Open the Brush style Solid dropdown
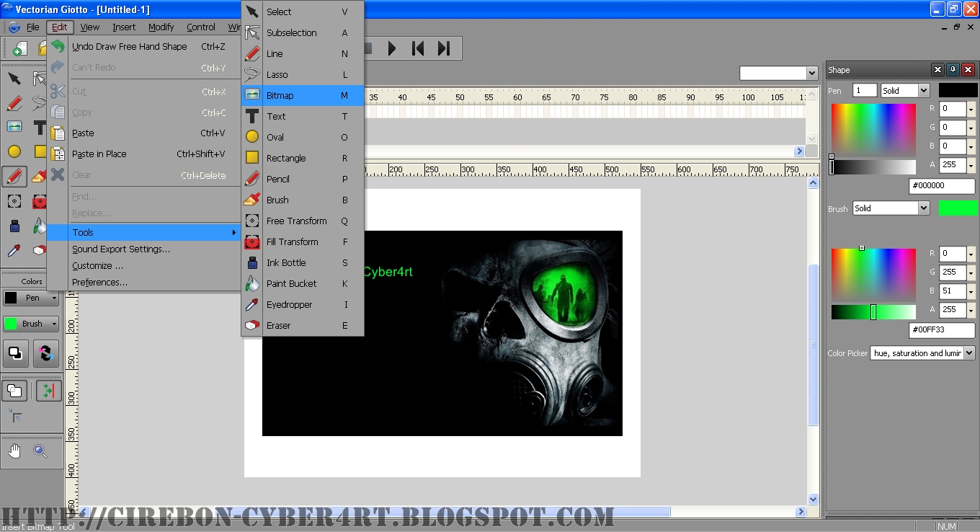 890,208
